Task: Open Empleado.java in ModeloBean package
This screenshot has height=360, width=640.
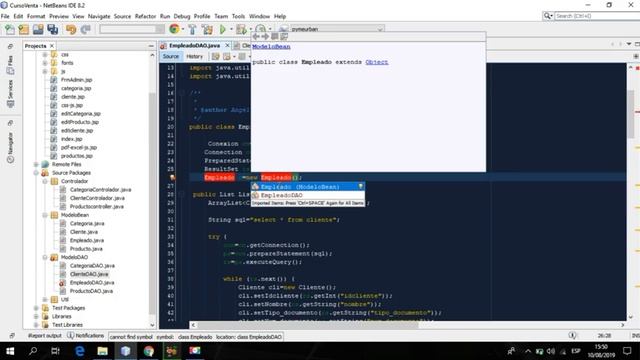Action: (87, 240)
